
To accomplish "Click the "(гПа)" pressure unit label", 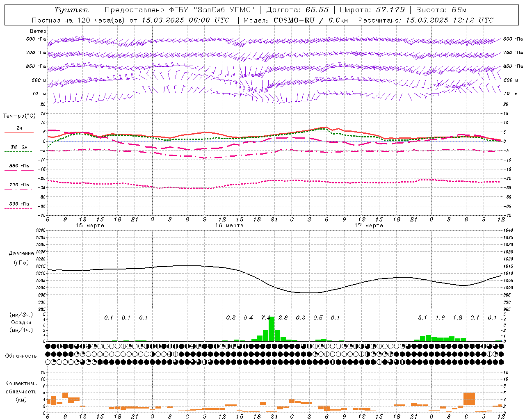I will click(21, 263).
